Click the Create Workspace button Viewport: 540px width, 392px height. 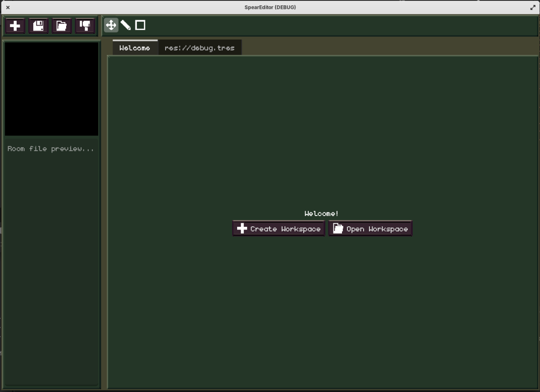279,229
